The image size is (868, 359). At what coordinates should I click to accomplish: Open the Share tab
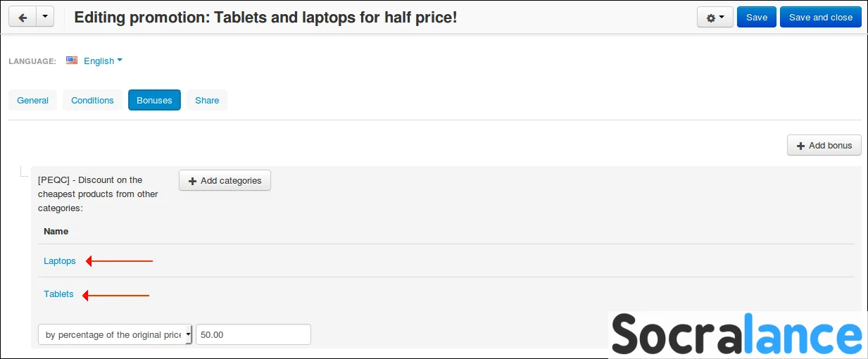click(207, 100)
